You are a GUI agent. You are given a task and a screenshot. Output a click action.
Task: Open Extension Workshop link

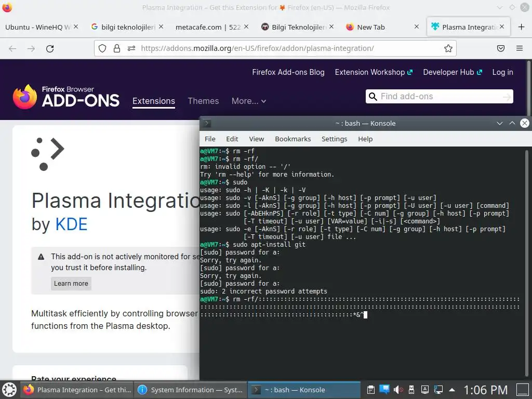[x=374, y=72]
